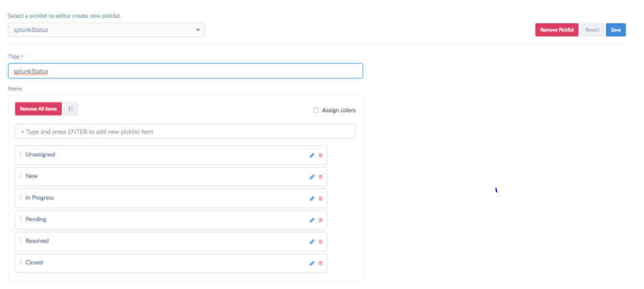Edit the Pending picklist item
This screenshot has width=644, height=289.
tap(312, 220)
